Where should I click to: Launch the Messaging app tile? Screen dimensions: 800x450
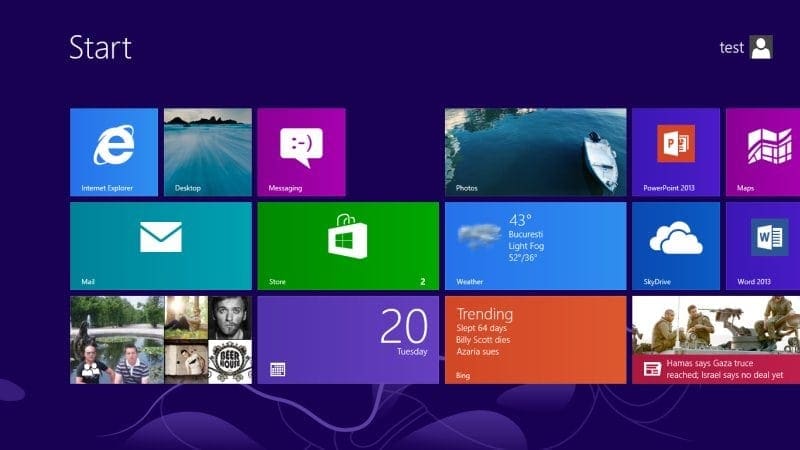point(301,152)
